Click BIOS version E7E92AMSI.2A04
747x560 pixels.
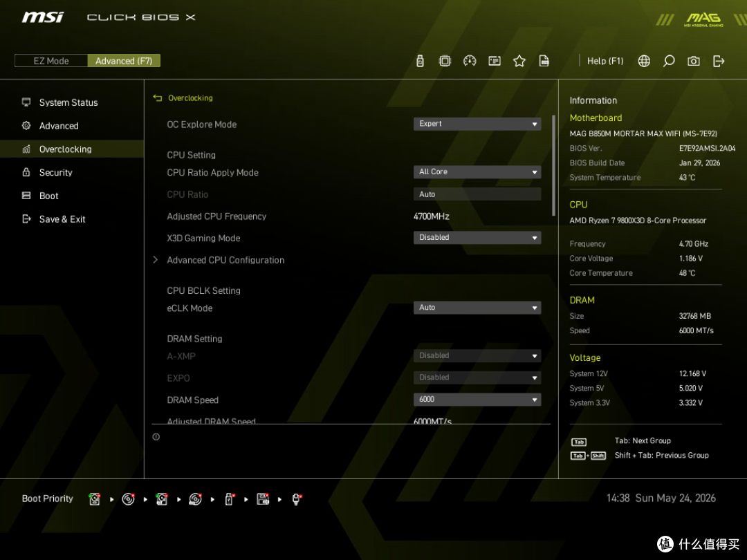pos(707,149)
